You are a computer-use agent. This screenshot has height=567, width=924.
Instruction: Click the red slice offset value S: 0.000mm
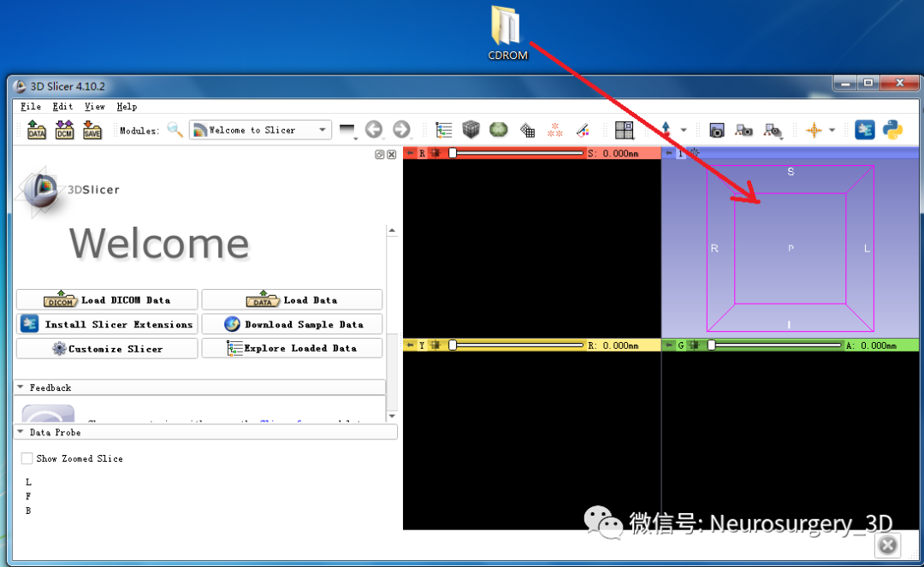pyautogui.click(x=613, y=153)
